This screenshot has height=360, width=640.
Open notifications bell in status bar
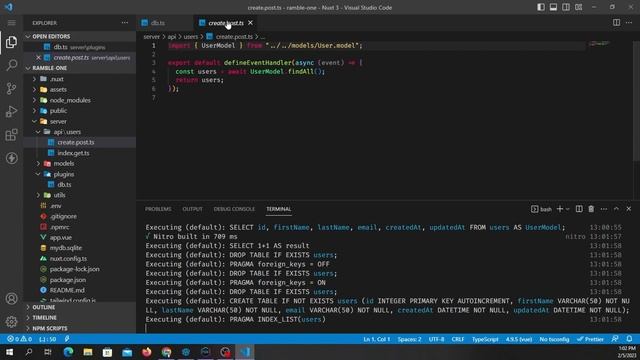[629, 339]
